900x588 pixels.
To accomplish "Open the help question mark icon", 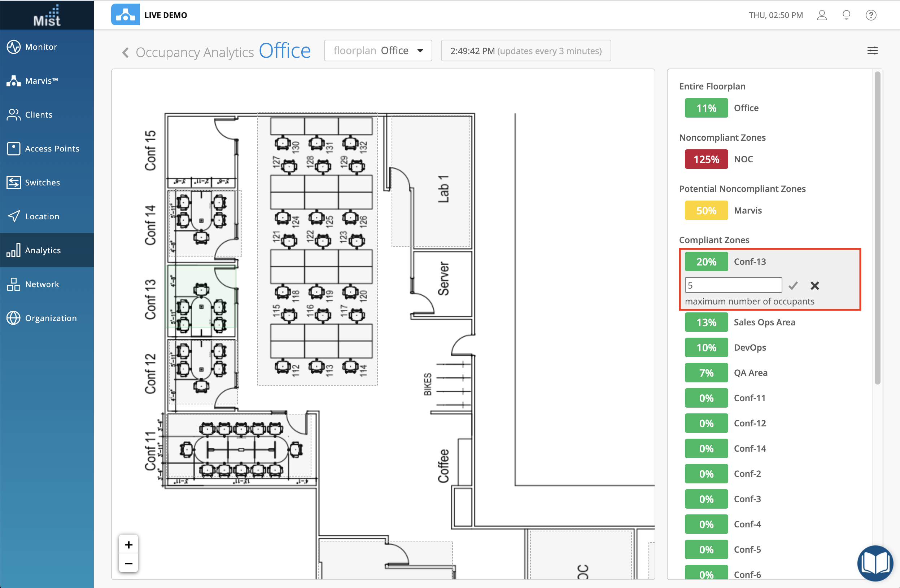I will [871, 15].
